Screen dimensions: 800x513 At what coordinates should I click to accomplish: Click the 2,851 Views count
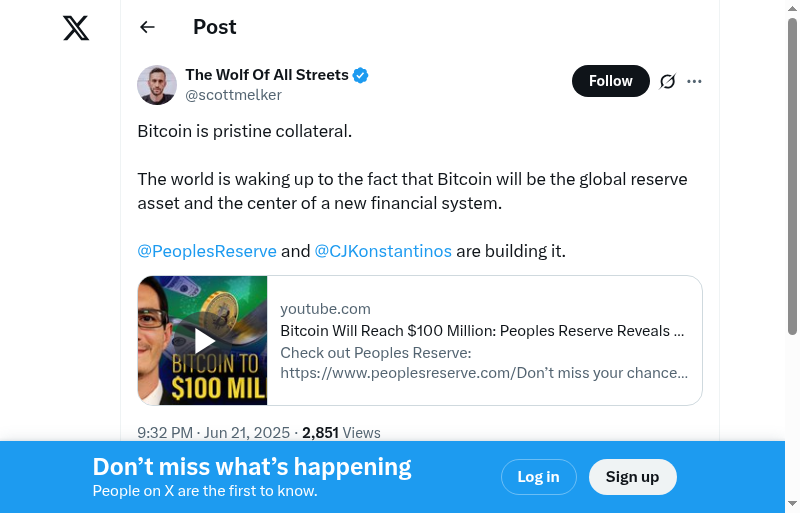pyautogui.click(x=341, y=433)
